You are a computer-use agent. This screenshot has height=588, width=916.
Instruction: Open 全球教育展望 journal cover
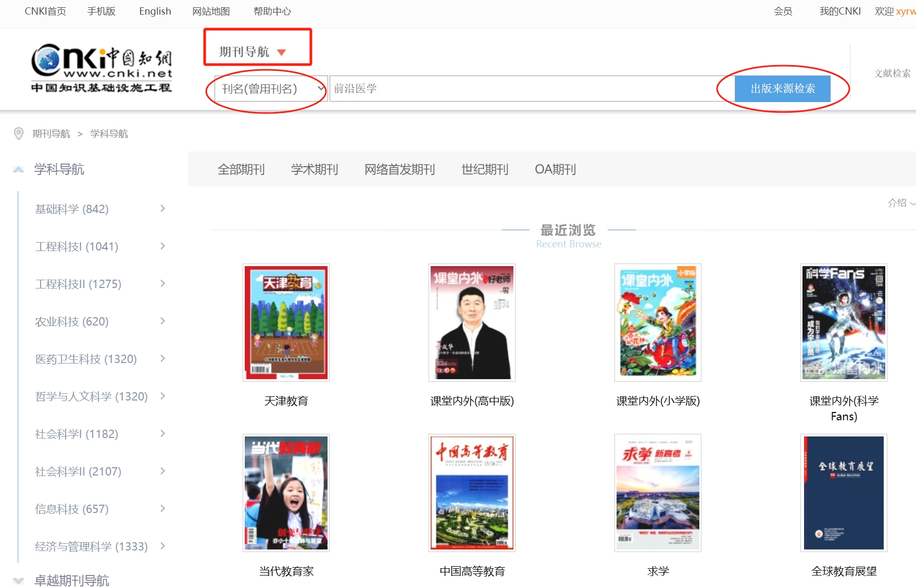[x=844, y=493]
